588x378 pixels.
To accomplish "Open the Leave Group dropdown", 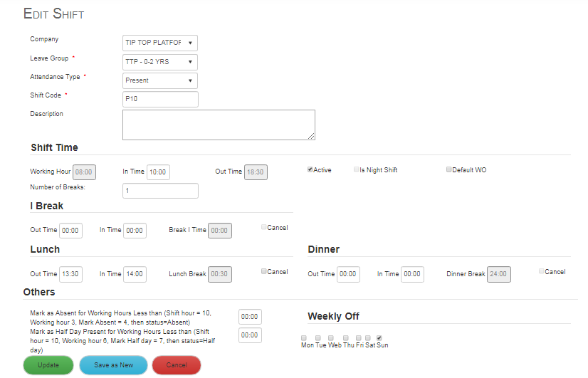I will [159, 62].
